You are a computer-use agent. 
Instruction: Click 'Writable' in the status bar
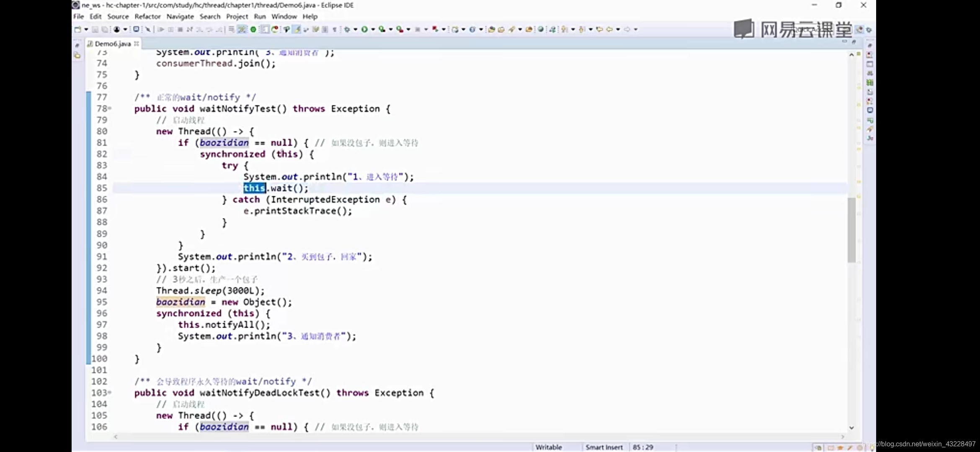click(x=549, y=447)
